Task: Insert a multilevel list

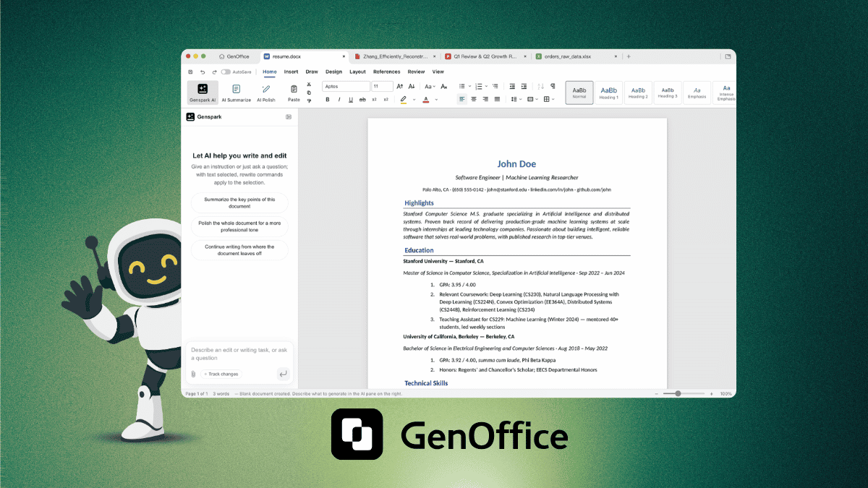Action: (495, 86)
